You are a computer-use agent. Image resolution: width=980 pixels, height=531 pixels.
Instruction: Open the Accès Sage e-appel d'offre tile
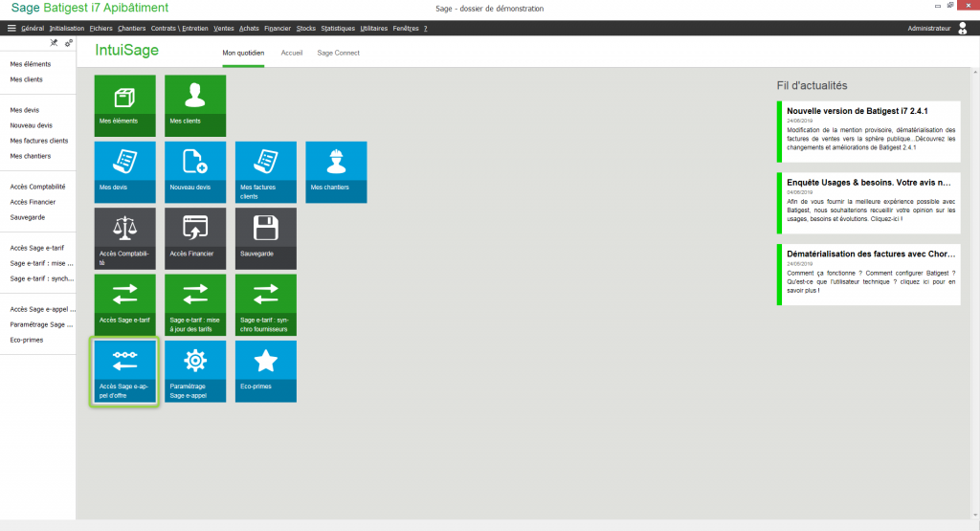[x=123, y=370]
